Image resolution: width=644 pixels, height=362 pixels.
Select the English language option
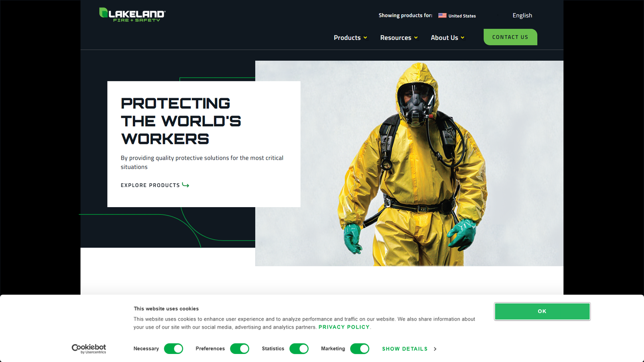[522, 15]
